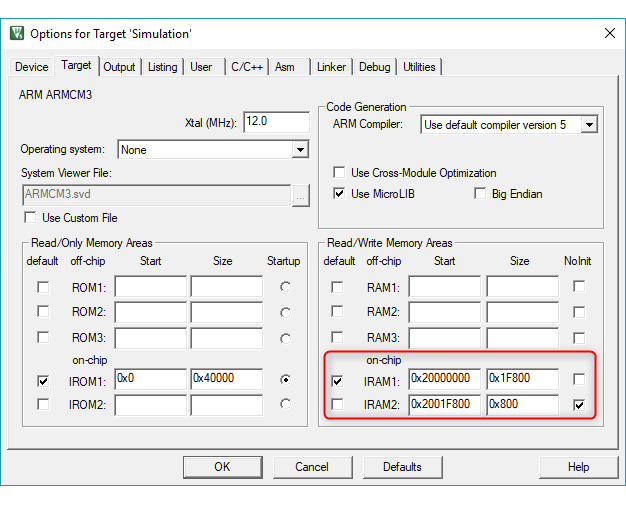Select IROM2 startup radio button

(x=285, y=404)
